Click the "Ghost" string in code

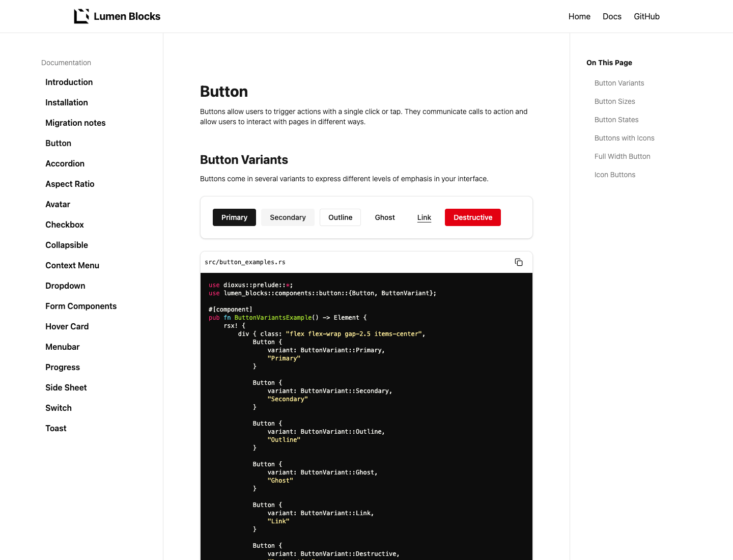pos(280,481)
